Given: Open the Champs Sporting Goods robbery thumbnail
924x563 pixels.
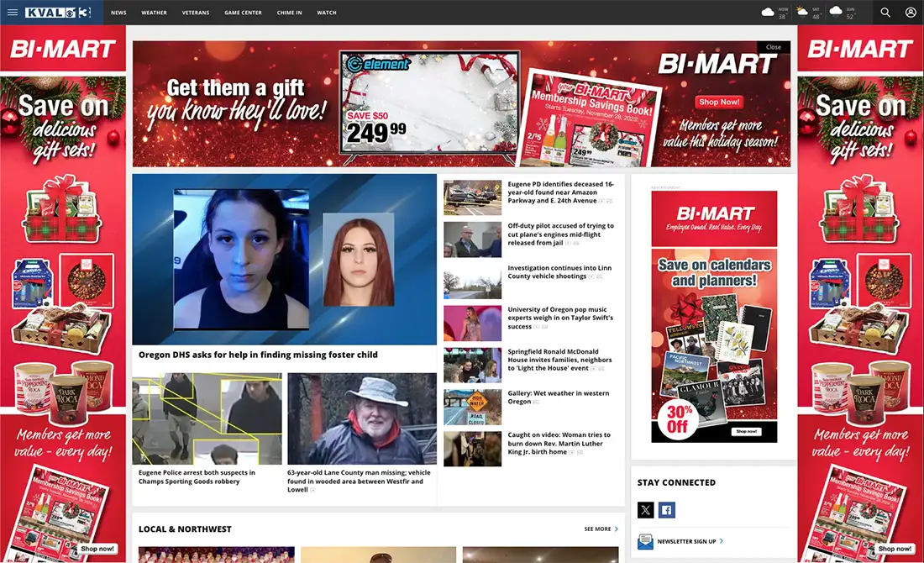Looking at the screenshot, I should (x=207, y=418).
